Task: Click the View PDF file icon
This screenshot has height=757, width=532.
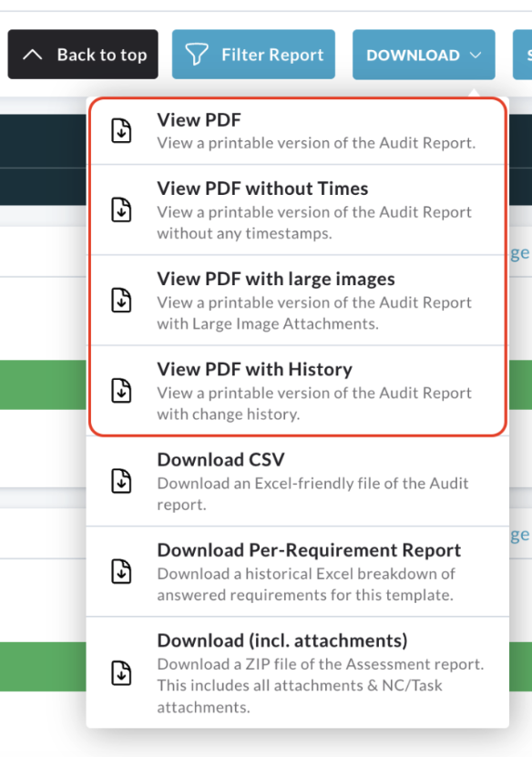Action: (x=121, y=130)
